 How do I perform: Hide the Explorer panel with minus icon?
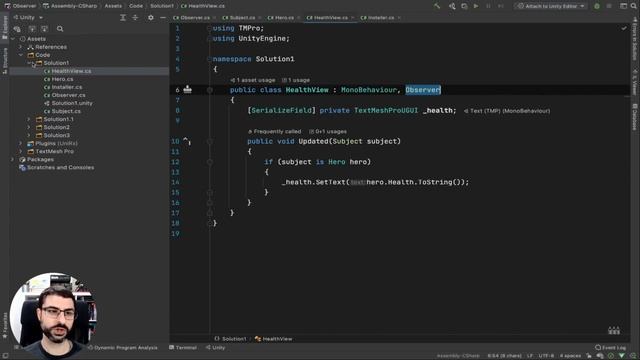tap(163, 18)
